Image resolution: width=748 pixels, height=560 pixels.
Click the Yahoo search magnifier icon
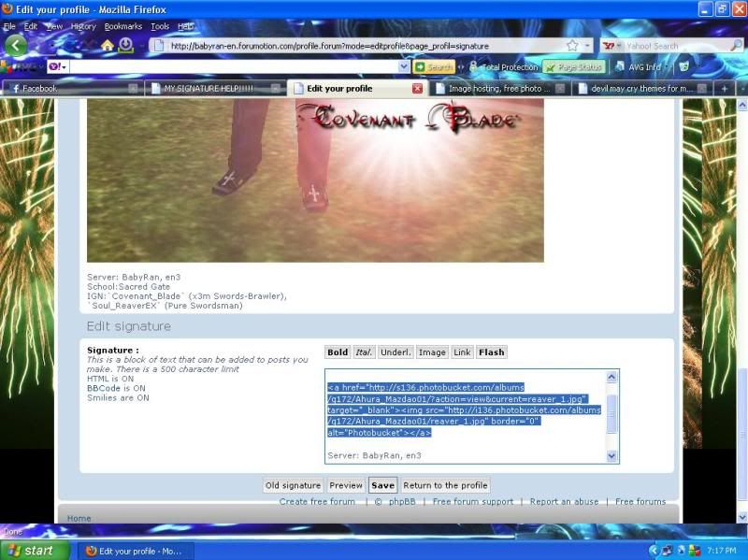pyautogui.click(x=736, y=45)
